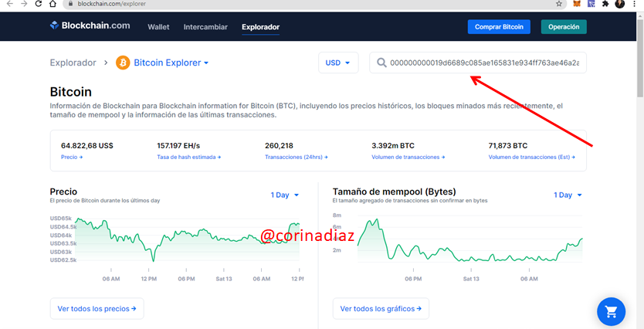This screenshot has height=329, width=644.
Task: Click the browser forward arrow
Action: [x=24, y=4]
